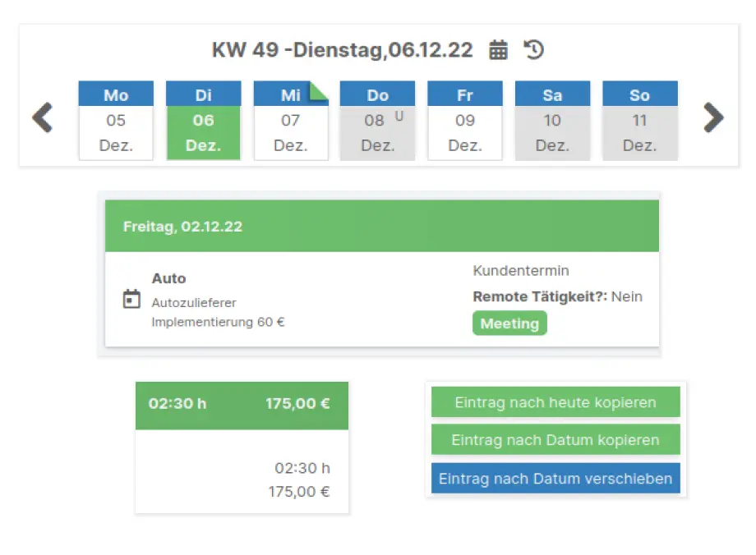Screen dimensions: 756x555
Task: Click the green Meeting tag
Action: [x=509, y=323]
